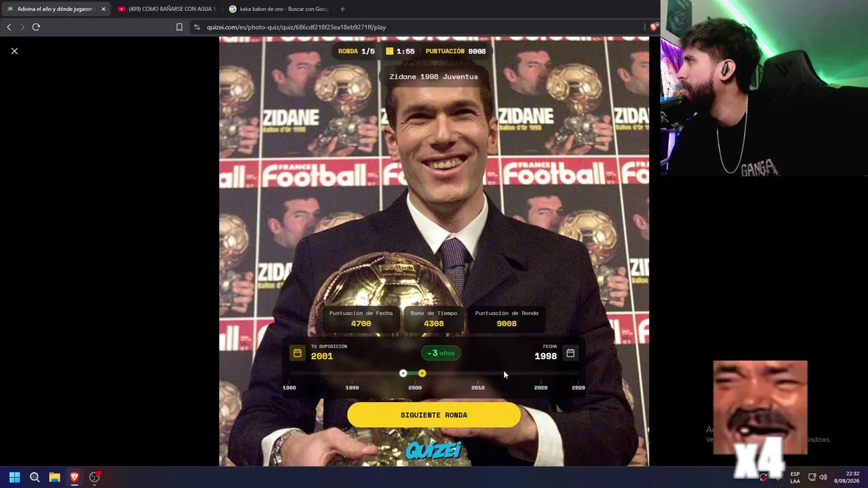This screenshot has height=488, width=868.
Task: Click the calendar icon beside 'Fecha 1998'
Action: 570,353
